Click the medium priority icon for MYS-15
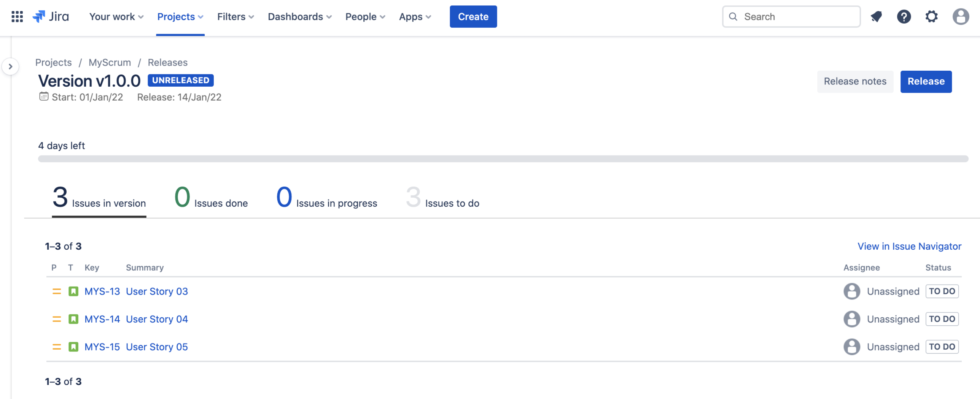 (57, 347)
